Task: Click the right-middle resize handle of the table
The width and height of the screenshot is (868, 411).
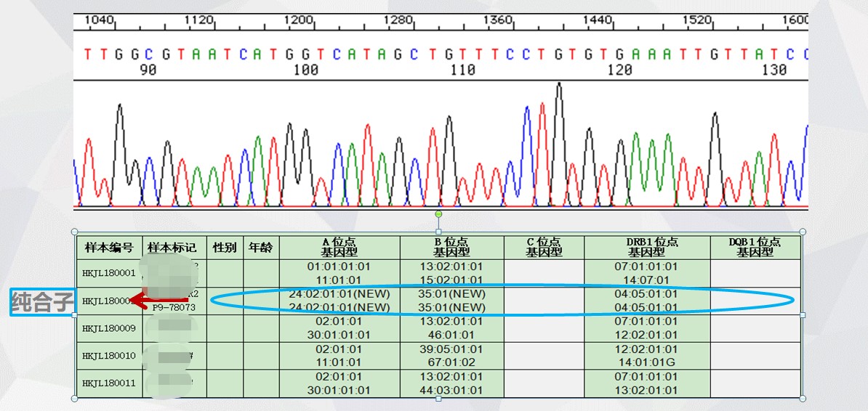Action: point(803,315)
